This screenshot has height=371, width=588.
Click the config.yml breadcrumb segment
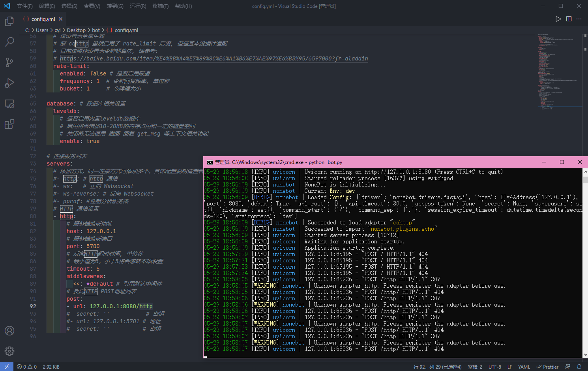click(126, 30)
